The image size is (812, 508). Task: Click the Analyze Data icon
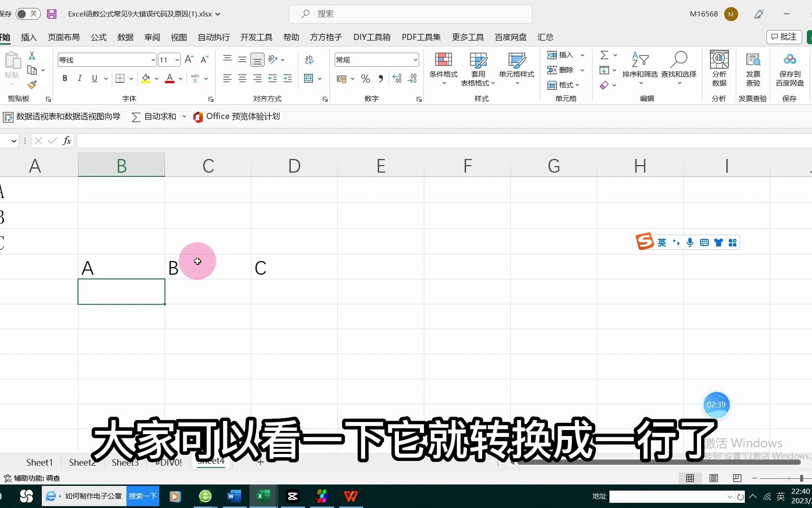pyautogui.click(x=719, y=69)
